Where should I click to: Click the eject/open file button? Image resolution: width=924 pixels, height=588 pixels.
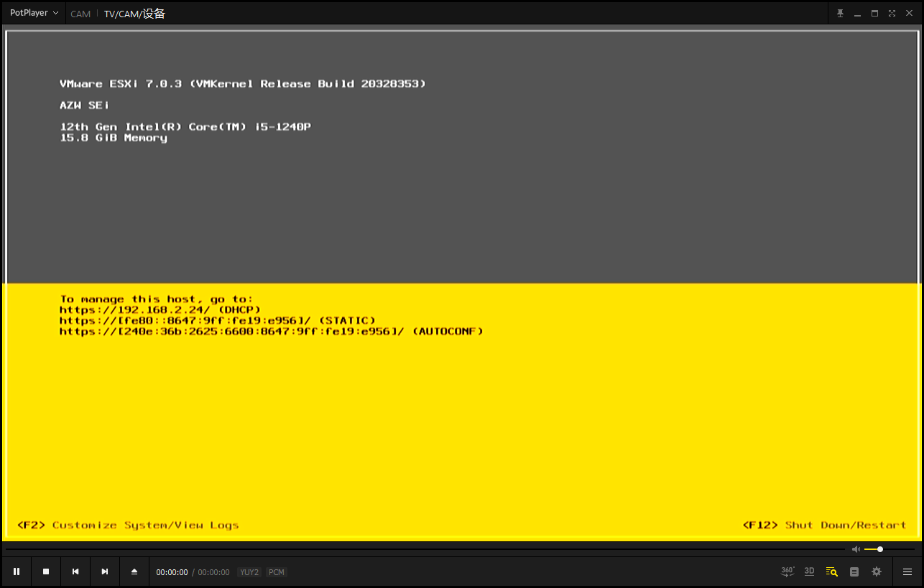[134, 571]
